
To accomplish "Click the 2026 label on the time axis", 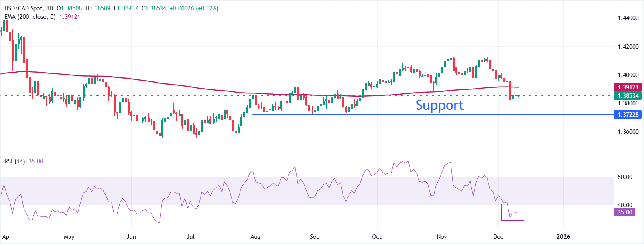I will point(563,237).
